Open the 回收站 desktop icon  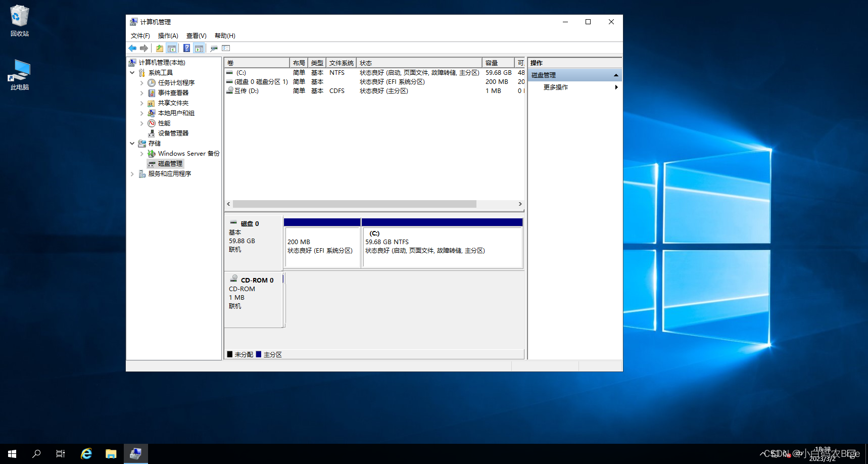[x=20, y=21]
